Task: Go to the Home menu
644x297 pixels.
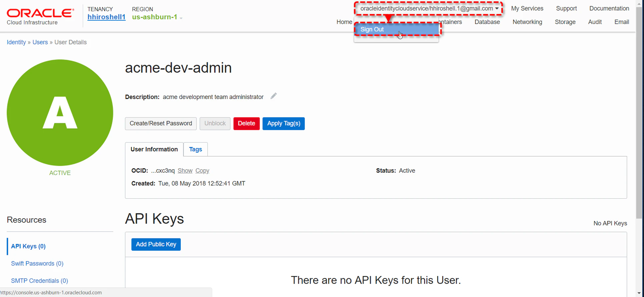Action: tap(344, 22)
